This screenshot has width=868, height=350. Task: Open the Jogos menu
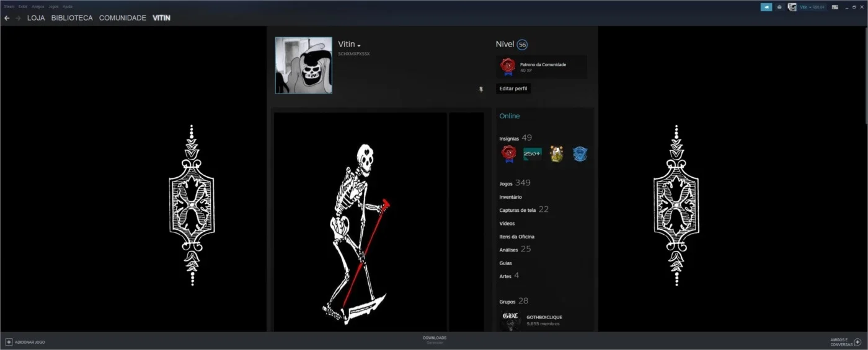coord(53,6)
